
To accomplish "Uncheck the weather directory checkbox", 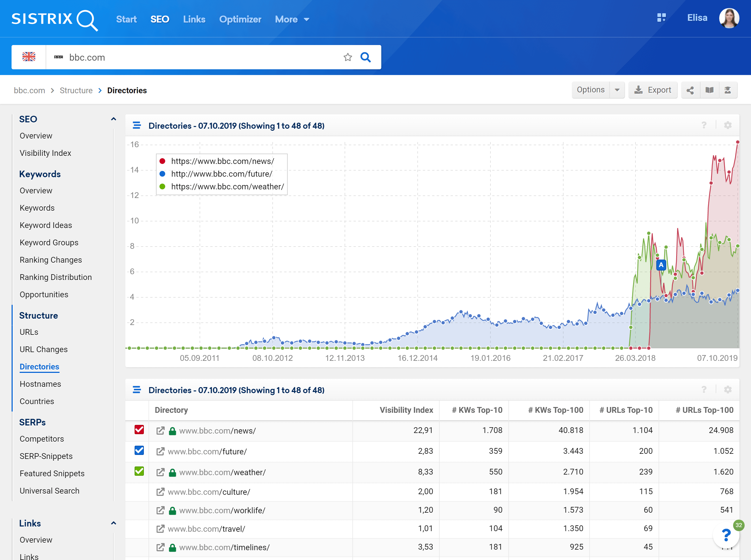I will pos(139,471).
